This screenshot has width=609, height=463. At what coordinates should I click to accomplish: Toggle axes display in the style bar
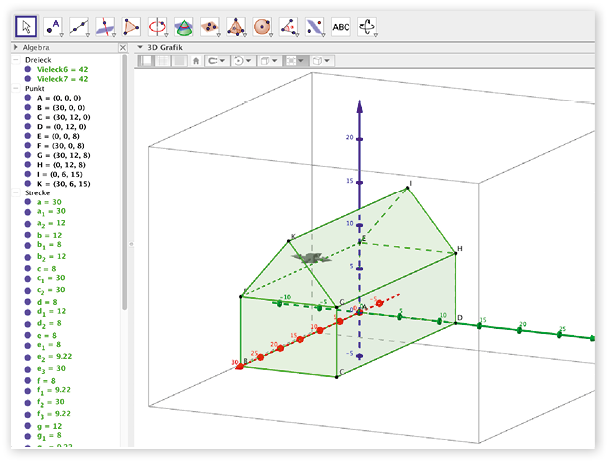[x=147, y=61]
